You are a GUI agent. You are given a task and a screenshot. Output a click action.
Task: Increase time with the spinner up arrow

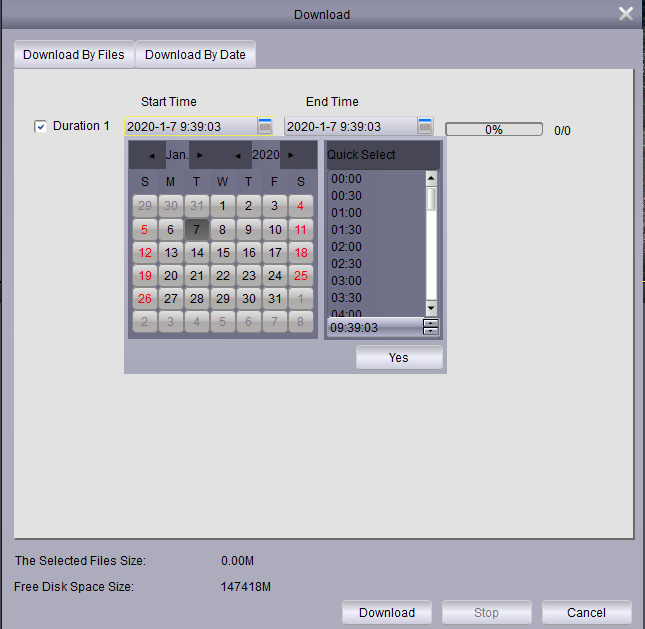[431, 323]
